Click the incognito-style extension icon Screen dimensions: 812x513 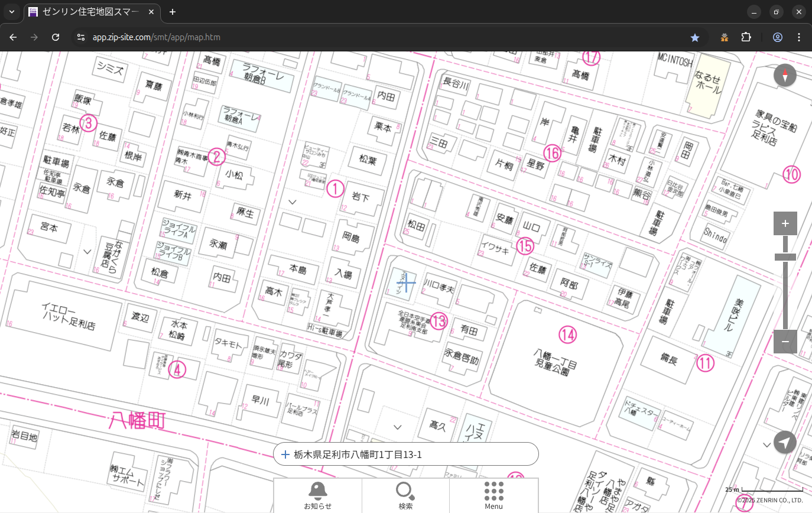[x=725, y=37]
